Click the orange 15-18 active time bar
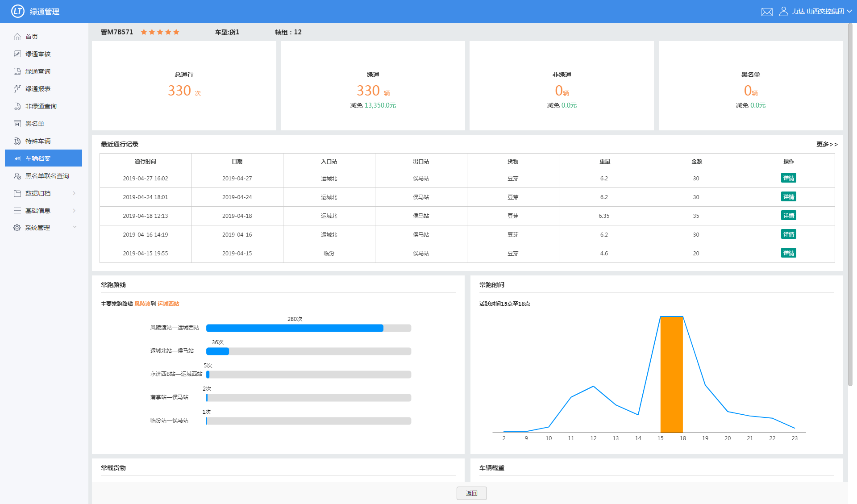This screenshot has width=857, height=504. pyautogui.click(x=671, y=374)
